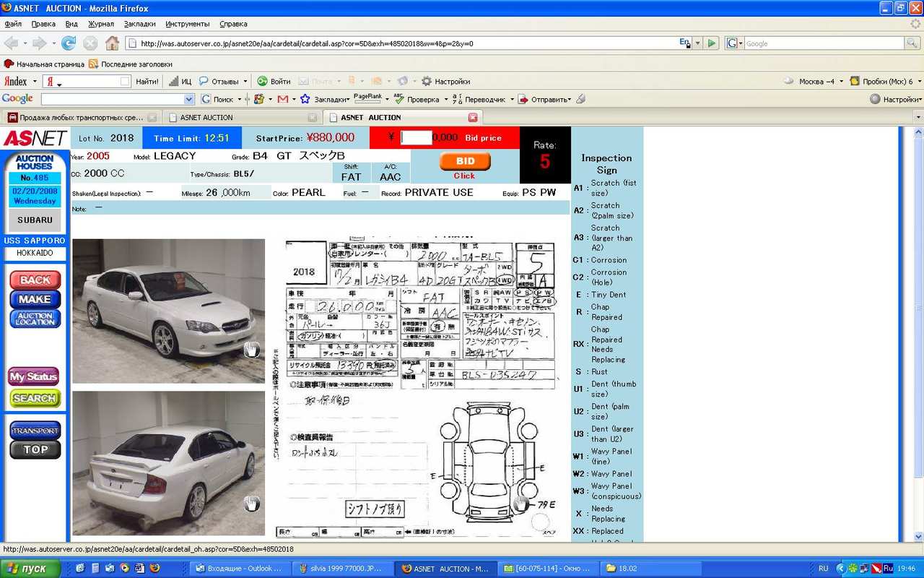The height and width of the screenshot is (578, 924).
Task: Open the scanned auction sheet image
Action: [x=417, y=387]
